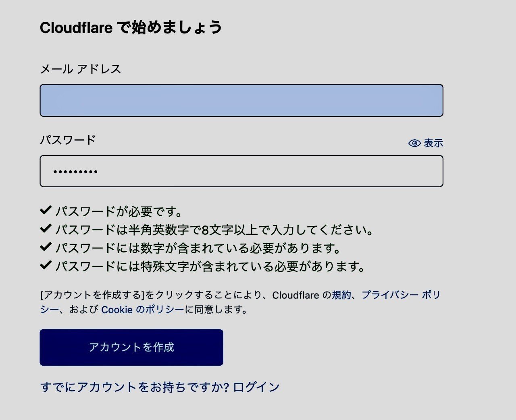Focus the パスワード input field
The width and height of the screenshot is (516, 420).
pyautogui.click(x=241, y=171)
